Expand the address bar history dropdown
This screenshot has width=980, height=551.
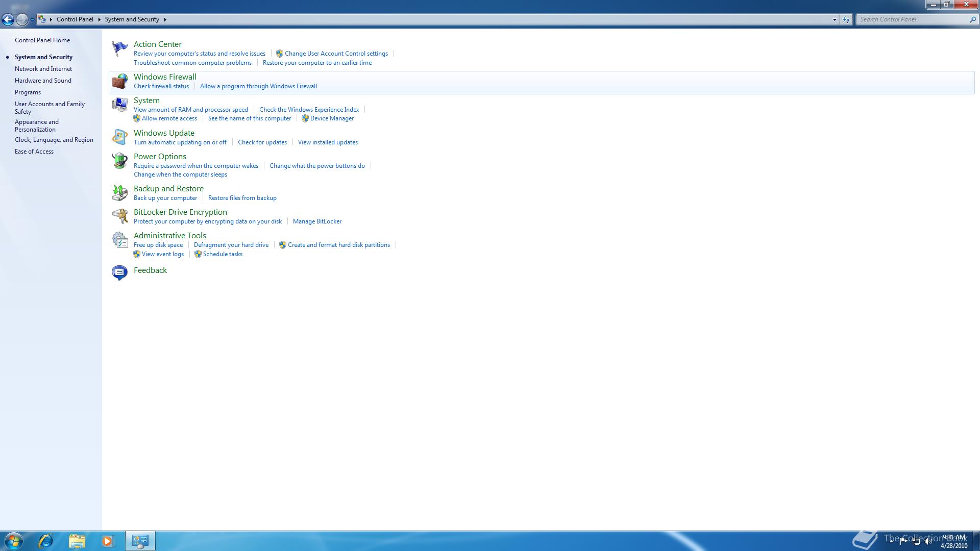835,19
